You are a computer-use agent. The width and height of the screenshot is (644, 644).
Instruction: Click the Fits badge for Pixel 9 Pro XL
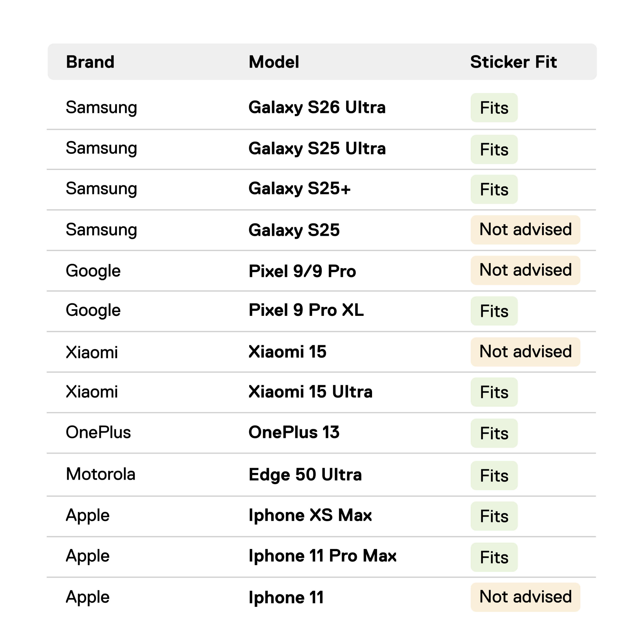tap(494, 311)
